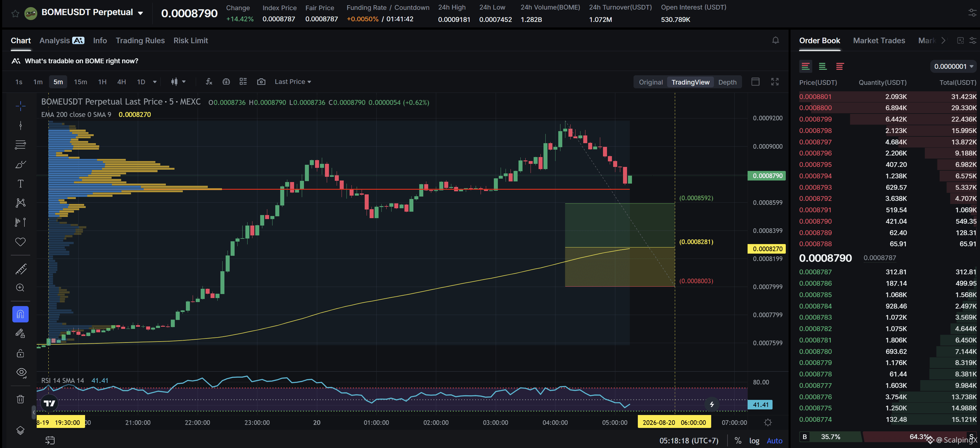
Task: Toggle log scale mode
Action: click(754, 441)
